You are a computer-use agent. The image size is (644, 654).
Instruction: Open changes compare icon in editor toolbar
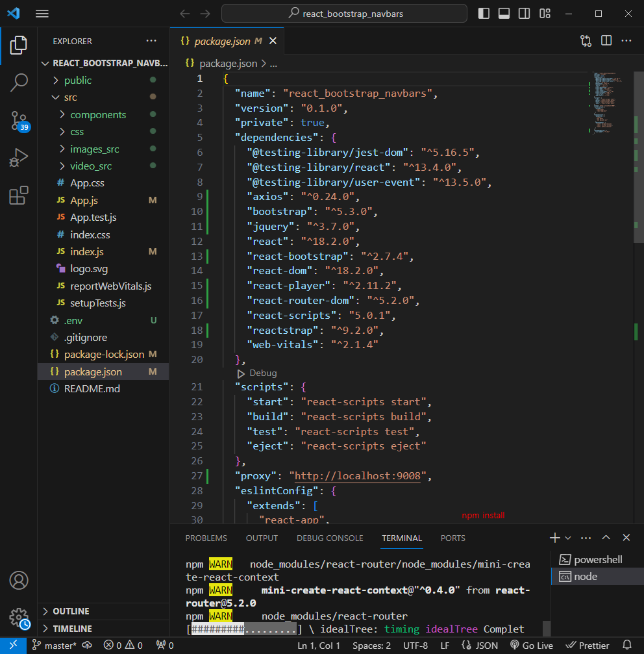tap(586, 40)
